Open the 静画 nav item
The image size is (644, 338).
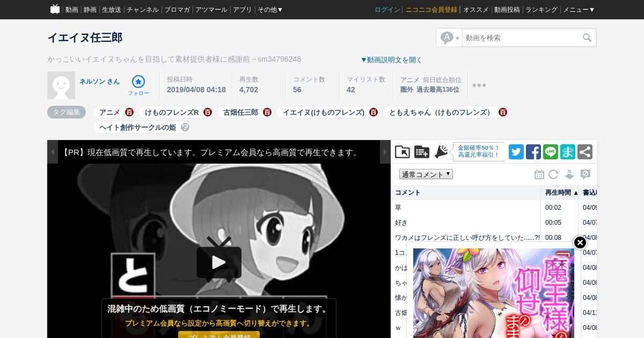(90, 10)
